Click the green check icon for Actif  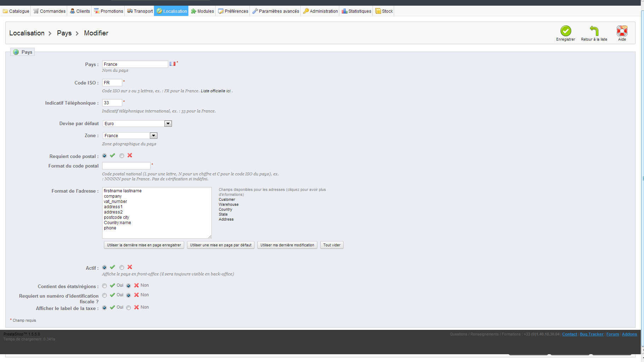[x=112, y=267]
